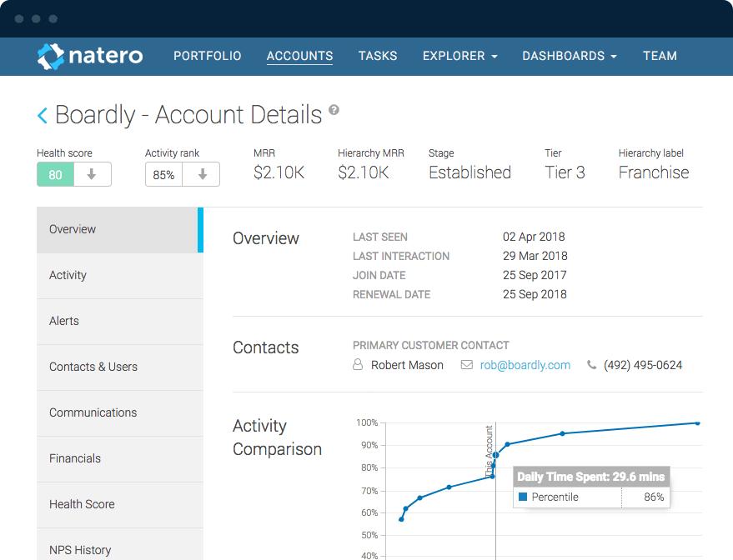733x560 pixels.
Task: Click the 100% data point on chart
Action: 698,423
